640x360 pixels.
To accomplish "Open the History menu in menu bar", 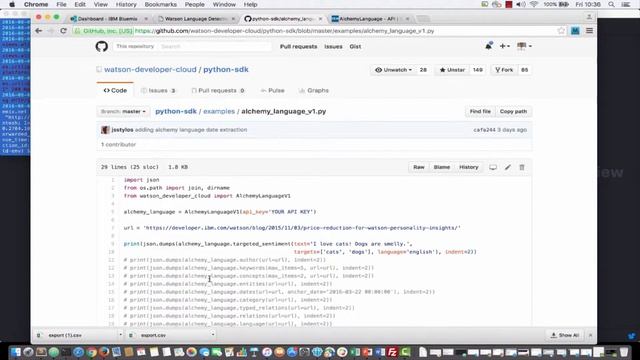I will coord(126,4).
